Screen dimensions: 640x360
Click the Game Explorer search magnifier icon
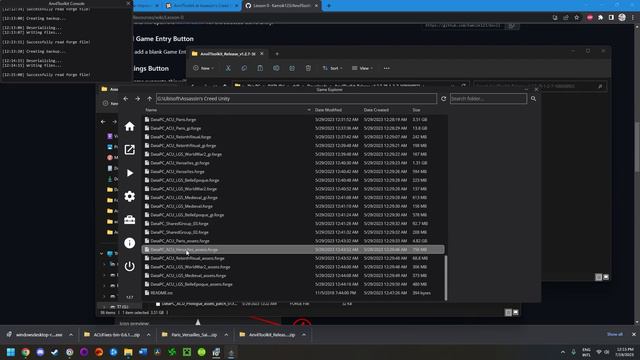[x=533, y=99]
